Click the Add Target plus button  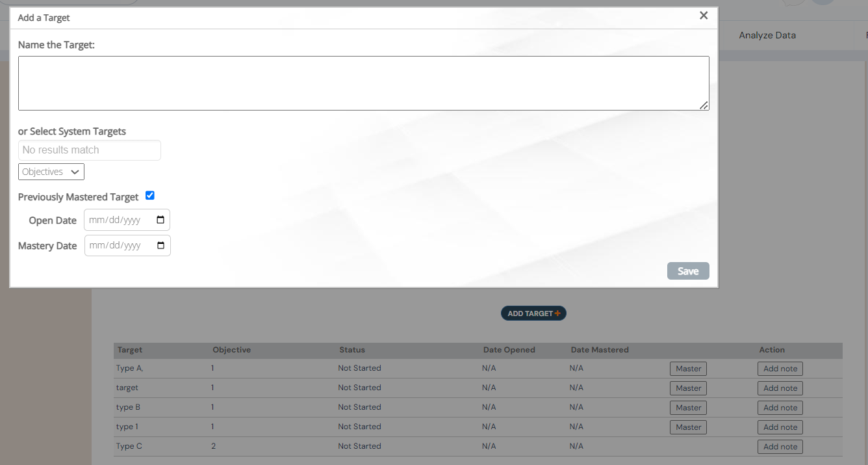point(533,313)
